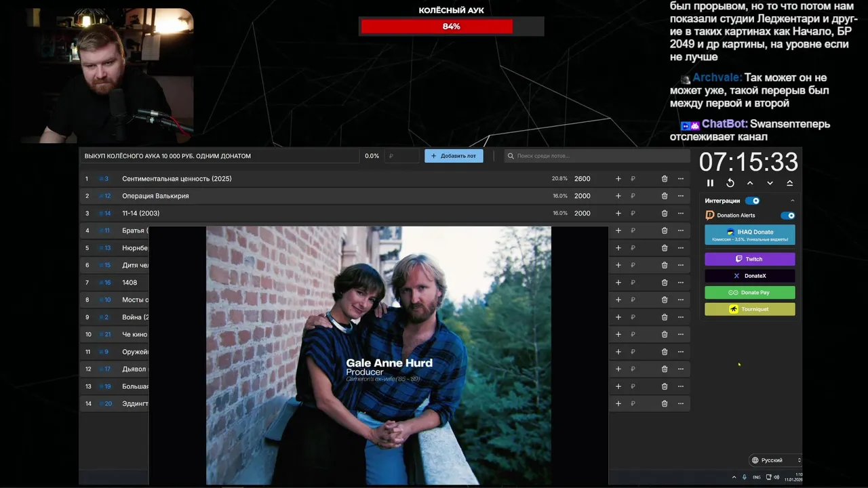Image resolution: width=868 pixels, height=488 pixels.
Task: Click the Колёсный Аук 84% progress bar
Action: click(452, 26)
